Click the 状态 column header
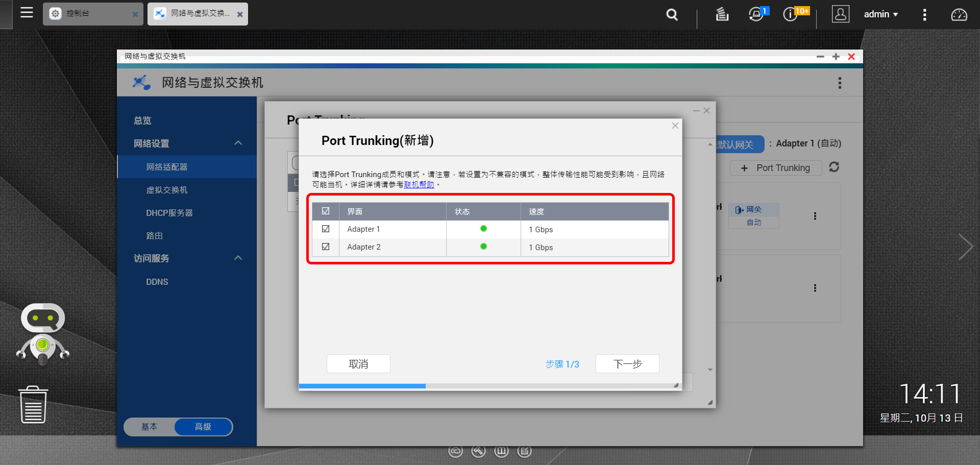980x465 pixels. [483, 211]
